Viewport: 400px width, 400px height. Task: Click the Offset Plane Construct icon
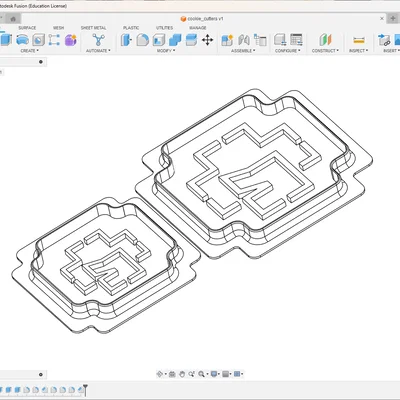(325, 40)
